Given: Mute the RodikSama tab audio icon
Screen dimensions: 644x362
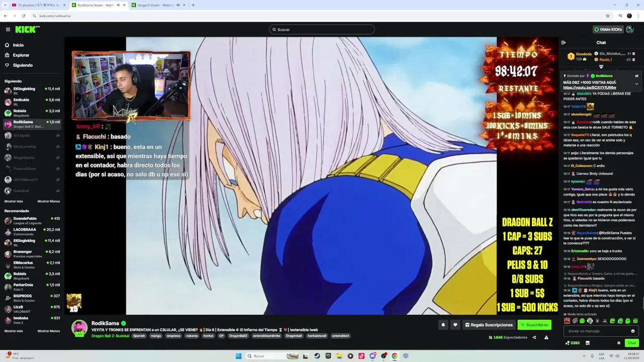Looking at the screenshot, I should pos(118,5).
